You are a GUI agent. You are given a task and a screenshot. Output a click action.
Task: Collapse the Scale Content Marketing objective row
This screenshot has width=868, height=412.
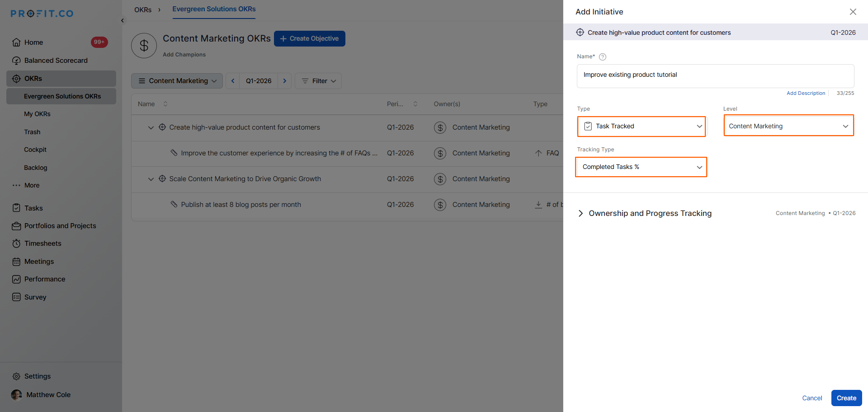tap(151, 179)
